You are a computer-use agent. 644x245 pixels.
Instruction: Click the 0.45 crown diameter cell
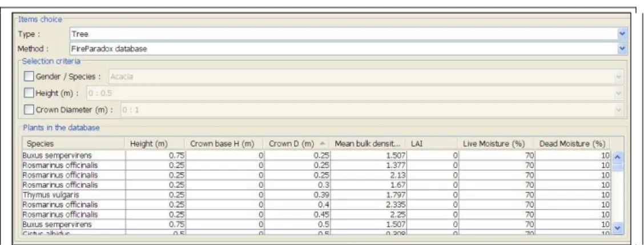(x=297, y=215)
